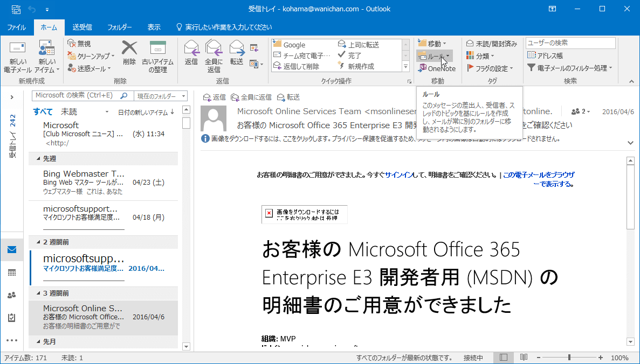Viewport: 640px width, 364px height.
Task: Switch to the 表示 tab
Action: [x=154, y=27]
